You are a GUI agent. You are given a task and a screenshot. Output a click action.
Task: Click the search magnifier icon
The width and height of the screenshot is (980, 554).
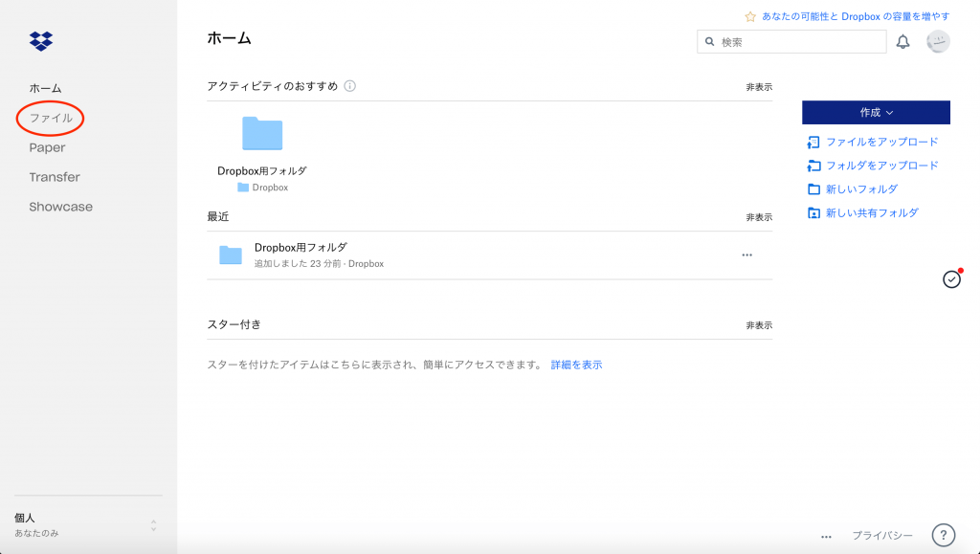pyautogui.click(x=709, y=42)
